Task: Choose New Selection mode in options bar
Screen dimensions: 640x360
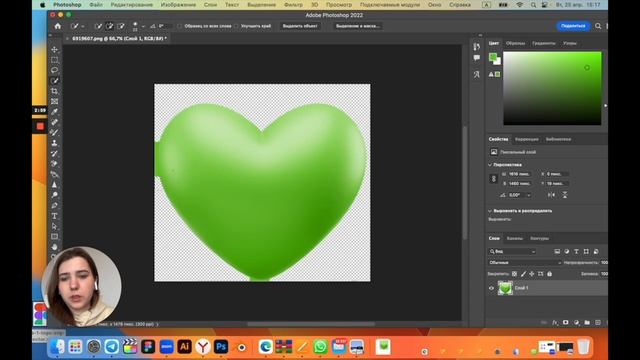Action: (x=98, y=26)
